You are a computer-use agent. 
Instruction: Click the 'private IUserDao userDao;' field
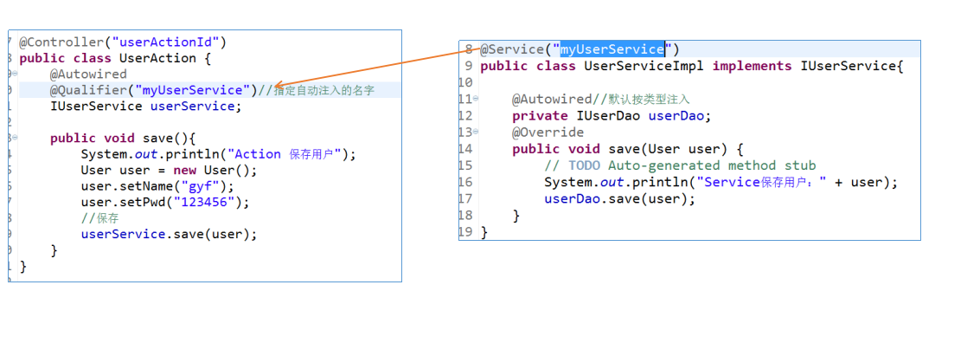coord(612,116)
